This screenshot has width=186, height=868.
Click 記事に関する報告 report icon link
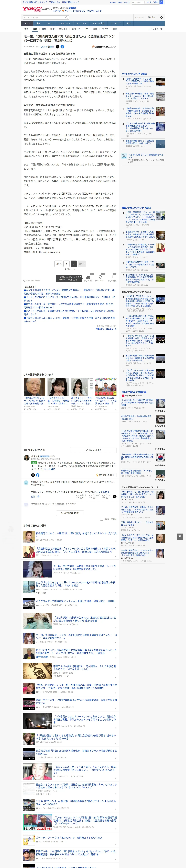coord(31,280)
